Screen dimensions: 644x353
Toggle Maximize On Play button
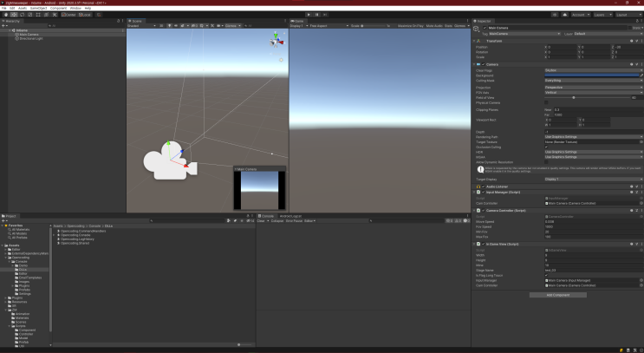coord(410,25)
